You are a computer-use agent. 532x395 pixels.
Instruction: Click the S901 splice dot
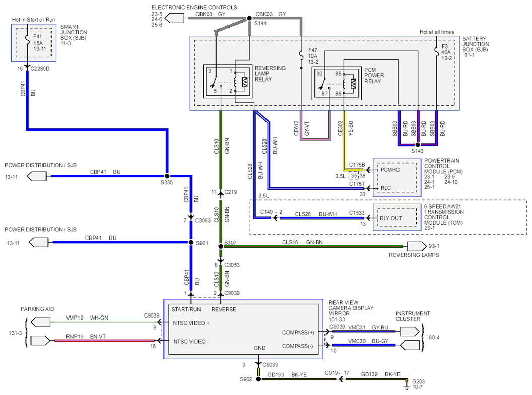[191, 242]
